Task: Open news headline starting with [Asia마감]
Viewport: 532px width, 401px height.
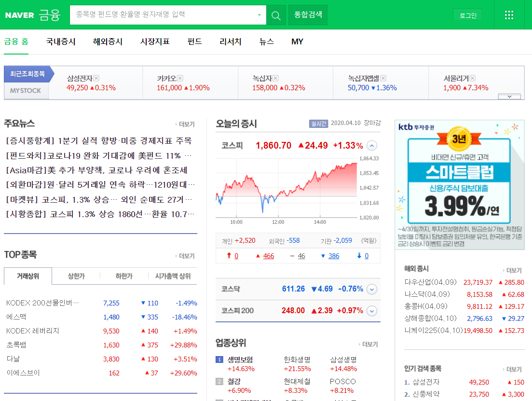Action: coord(96,170)
